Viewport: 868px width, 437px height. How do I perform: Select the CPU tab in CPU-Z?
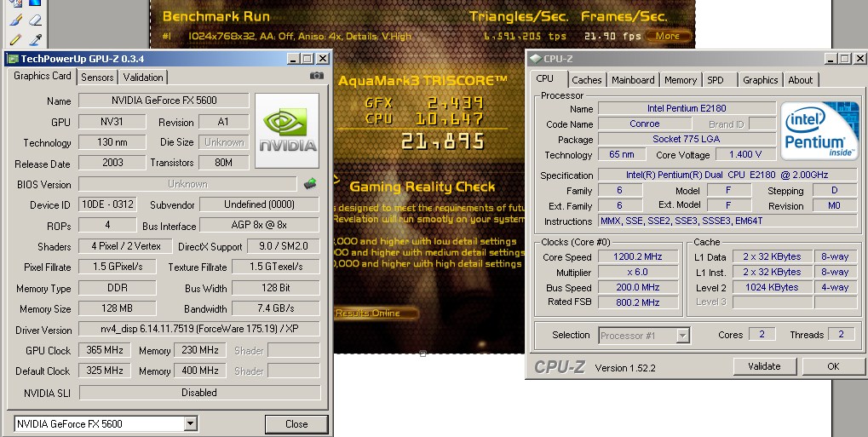pos(544,78)
